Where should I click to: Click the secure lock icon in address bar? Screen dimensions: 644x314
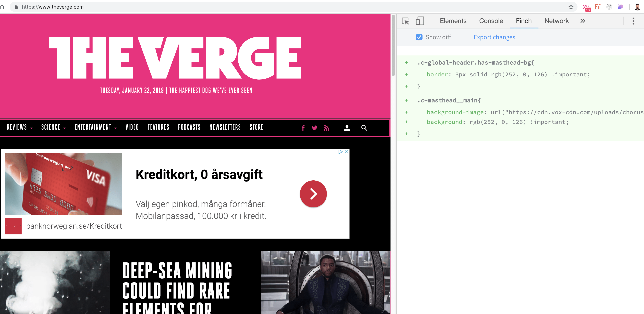(x=16, y=7)
